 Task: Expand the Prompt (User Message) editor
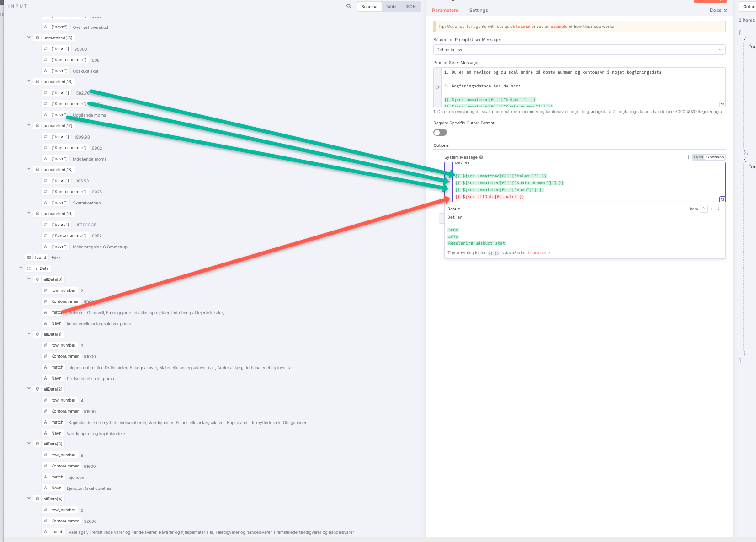[723, 104]
